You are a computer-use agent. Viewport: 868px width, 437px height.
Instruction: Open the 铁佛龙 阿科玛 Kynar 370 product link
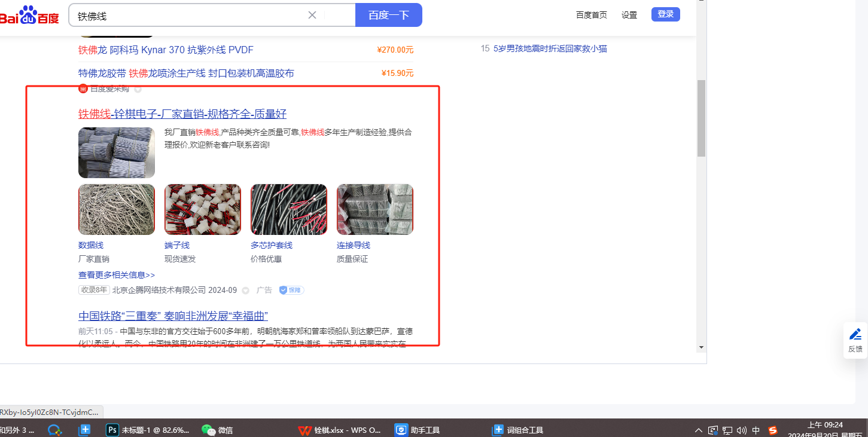pos(166,50)
